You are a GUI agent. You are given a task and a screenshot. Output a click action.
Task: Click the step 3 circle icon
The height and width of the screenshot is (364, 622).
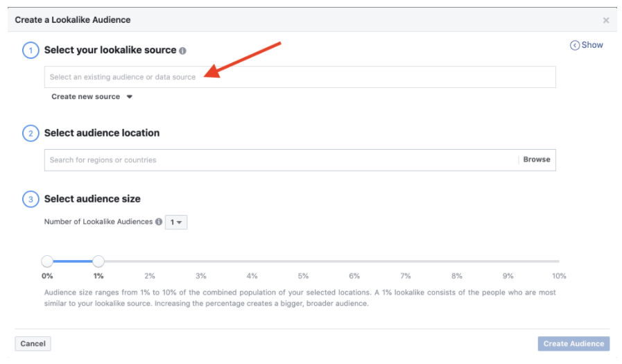click(31, 199)
